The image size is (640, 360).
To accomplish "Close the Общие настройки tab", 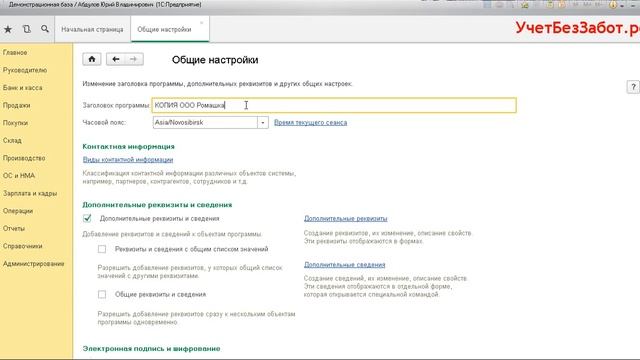I will tap(201, 23).
